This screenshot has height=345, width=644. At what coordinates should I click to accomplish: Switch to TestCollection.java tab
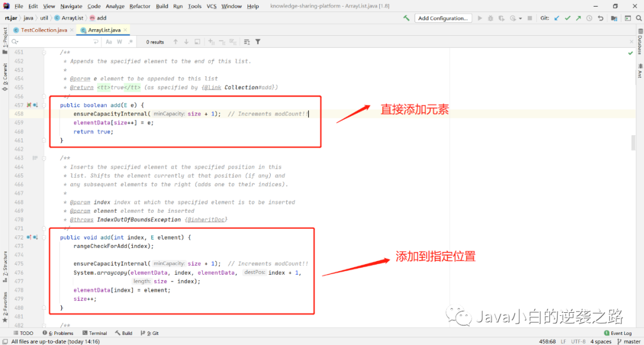tap(44, 30)
